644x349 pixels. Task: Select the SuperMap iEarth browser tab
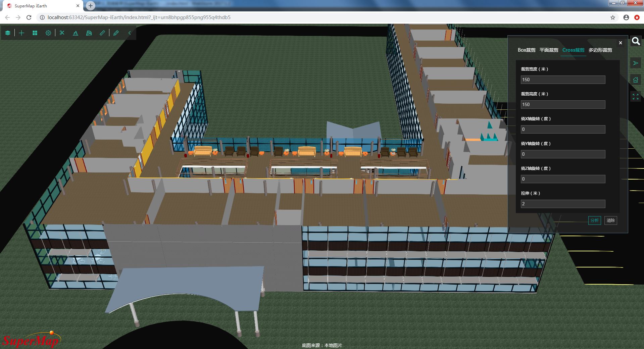pos(43,6)
